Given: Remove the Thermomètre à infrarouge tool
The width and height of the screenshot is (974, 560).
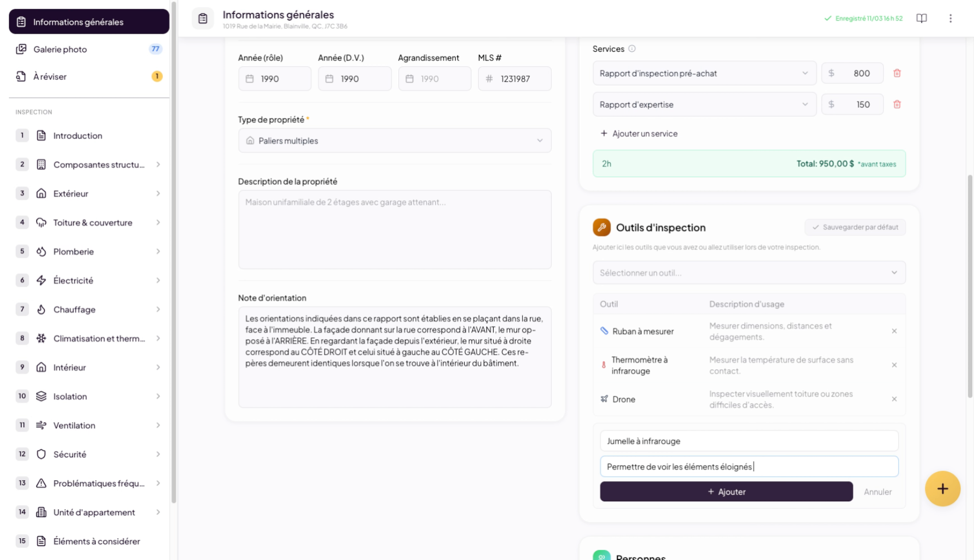Looking at the screenshot, I should pos(894,365).
